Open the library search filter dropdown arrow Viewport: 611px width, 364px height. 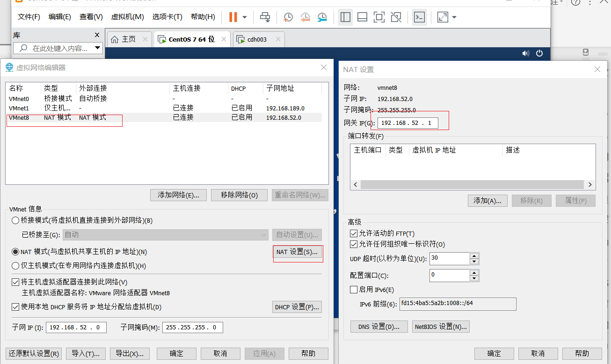[98, 48]
